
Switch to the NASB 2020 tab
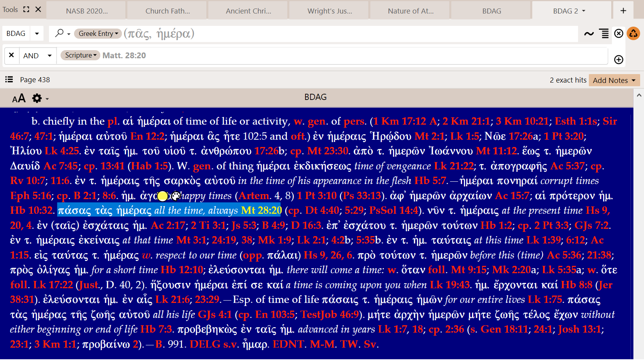(87, 11)
